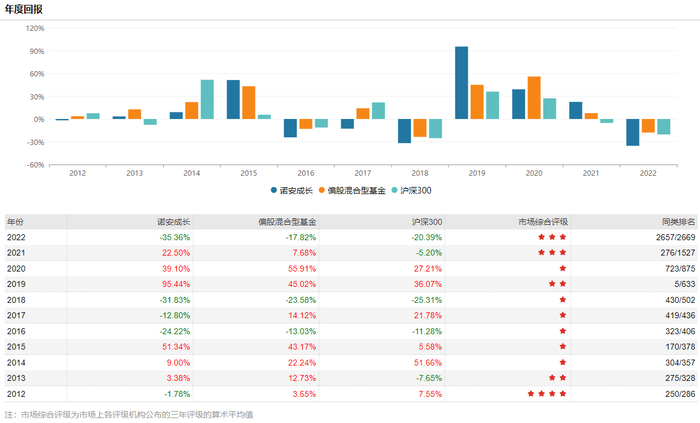This screenshot has height=423, width=700.
Task: Click the single star in the 2017 row
Action: tap(563, 316)
